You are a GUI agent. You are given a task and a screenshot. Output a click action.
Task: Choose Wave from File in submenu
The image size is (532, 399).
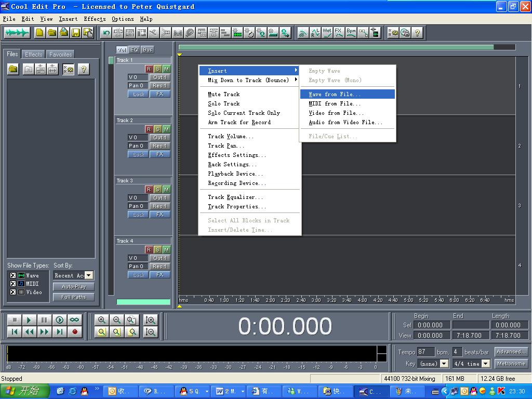click(348, 94)
